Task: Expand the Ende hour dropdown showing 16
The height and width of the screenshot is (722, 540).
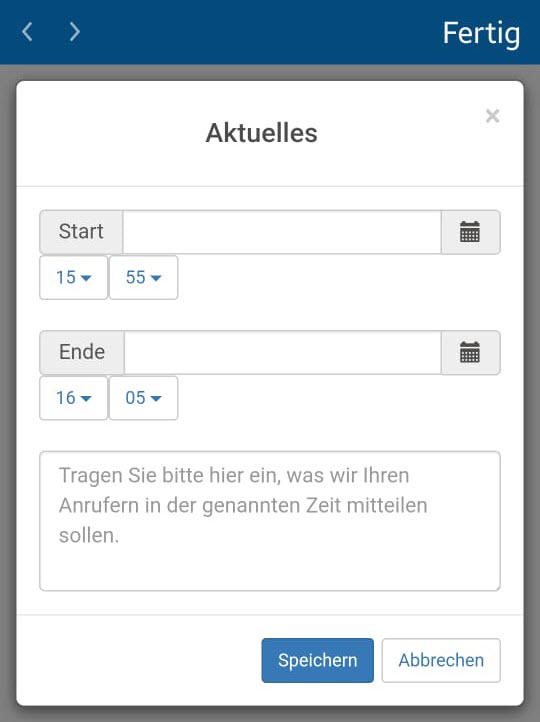Action: [x=74, y=398]
